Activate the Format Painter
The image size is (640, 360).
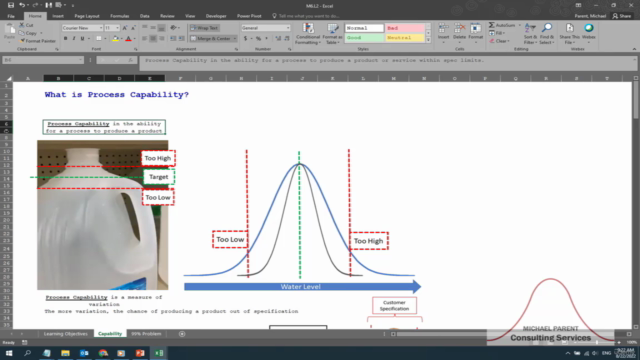pyautogui.click(x=37, y=41)
